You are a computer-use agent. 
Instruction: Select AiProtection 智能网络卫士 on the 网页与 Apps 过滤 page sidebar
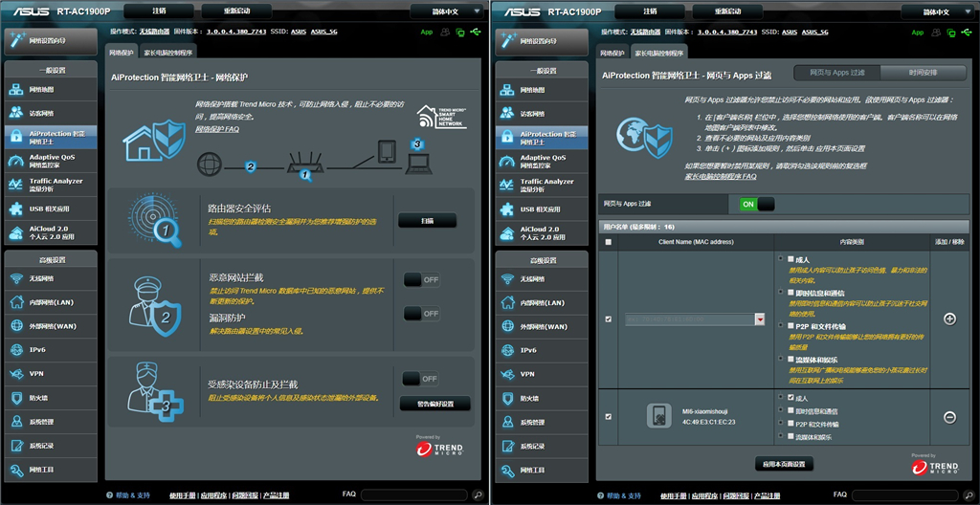tap(542, 137)
